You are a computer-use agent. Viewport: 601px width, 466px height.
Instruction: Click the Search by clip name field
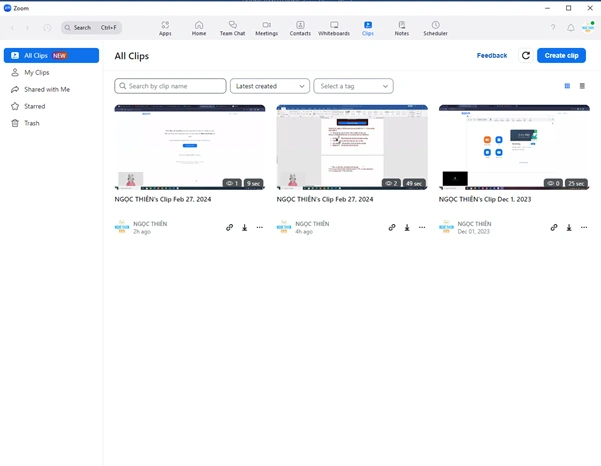[170, 86]
